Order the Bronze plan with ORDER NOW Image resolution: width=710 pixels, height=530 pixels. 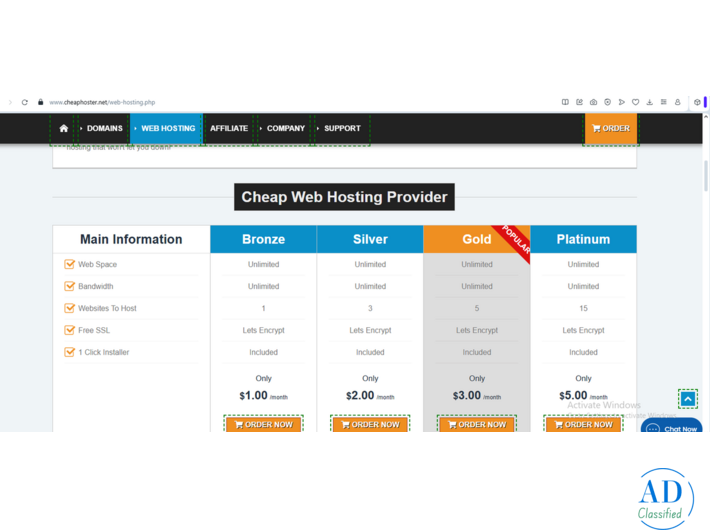[264, 424]
